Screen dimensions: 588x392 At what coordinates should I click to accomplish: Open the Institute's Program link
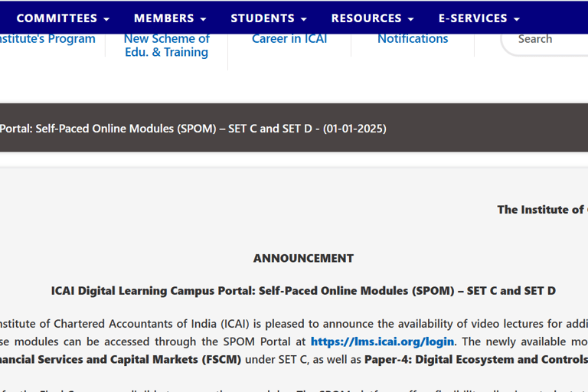click(x=46, y=38)
